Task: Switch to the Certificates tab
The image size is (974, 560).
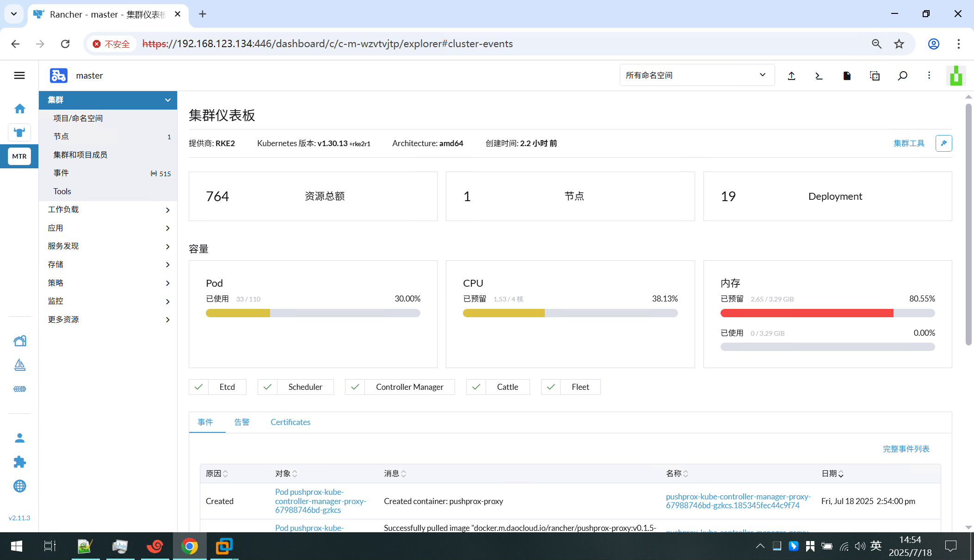Action: pyautogui.click(x=290, y=422)
